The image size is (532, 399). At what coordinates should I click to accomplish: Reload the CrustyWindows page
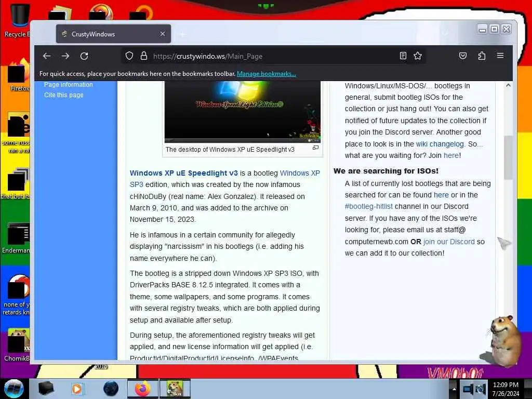(84, 56)
